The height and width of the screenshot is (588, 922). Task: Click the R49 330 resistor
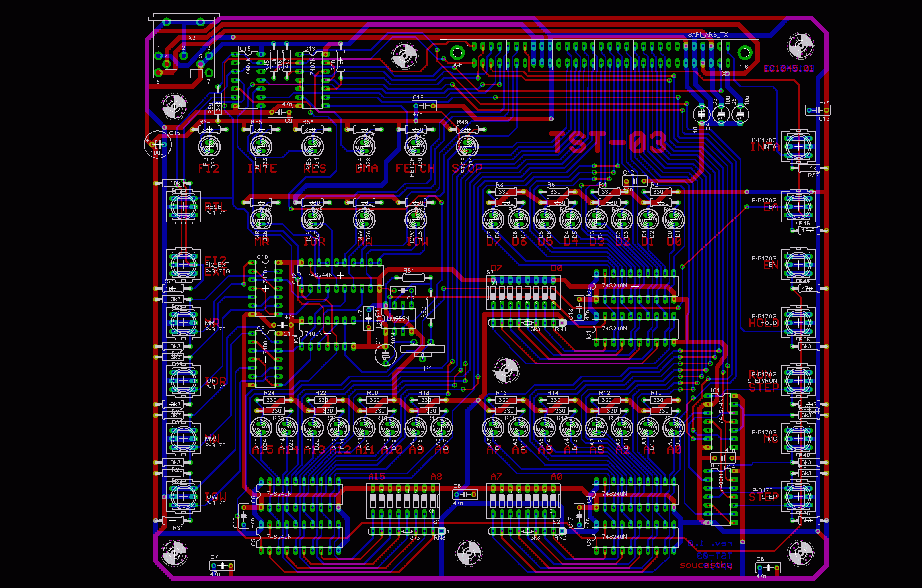coord(467,130)
